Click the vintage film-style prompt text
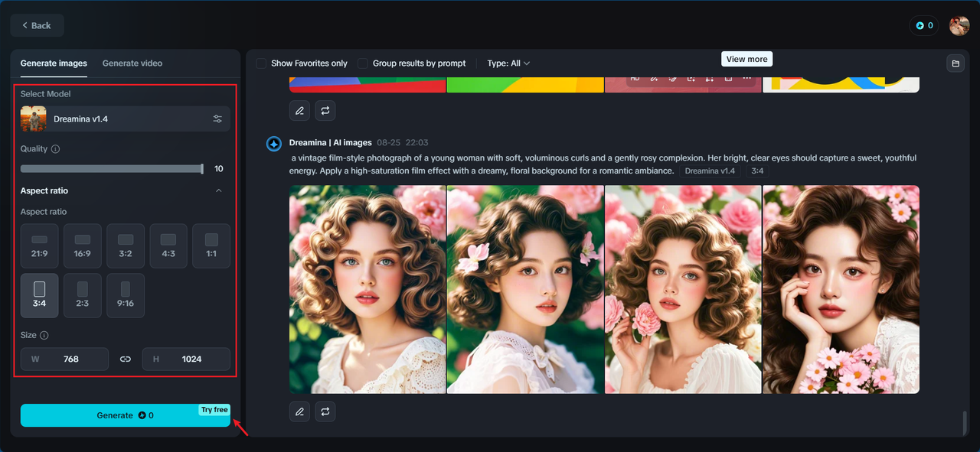980x452 pixels. [x=603, y=164]
